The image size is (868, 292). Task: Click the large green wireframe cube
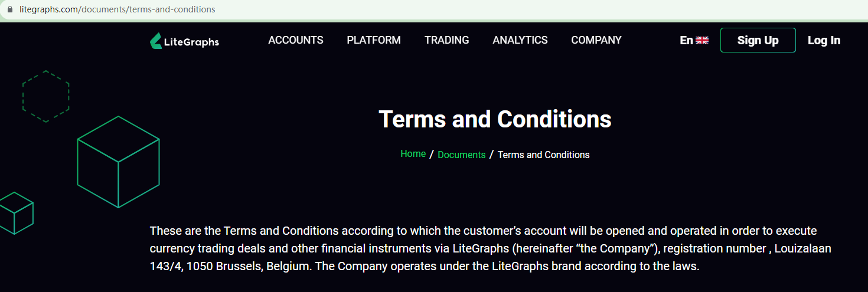[118, 162]
